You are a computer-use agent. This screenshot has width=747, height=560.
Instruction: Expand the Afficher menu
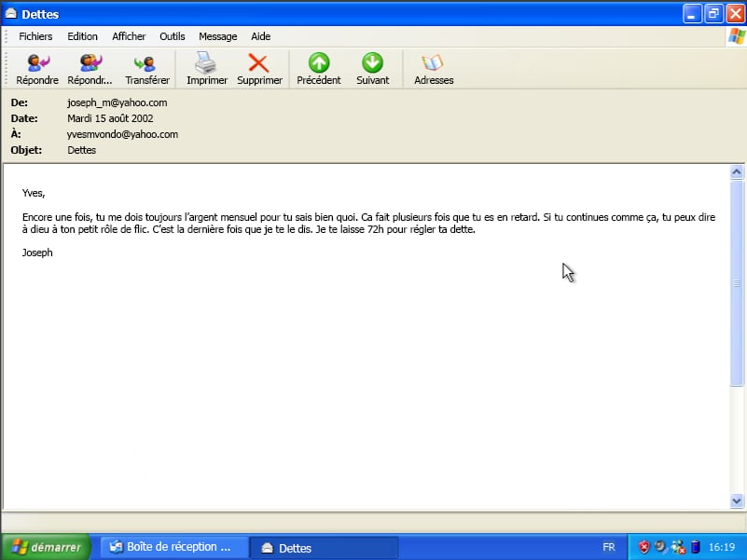click(129, 36)
